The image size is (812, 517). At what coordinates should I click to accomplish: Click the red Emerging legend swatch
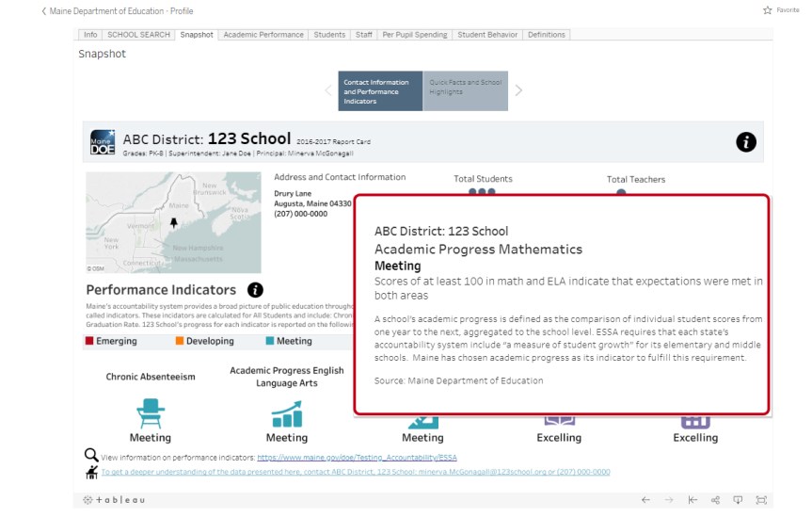[89, 341]
